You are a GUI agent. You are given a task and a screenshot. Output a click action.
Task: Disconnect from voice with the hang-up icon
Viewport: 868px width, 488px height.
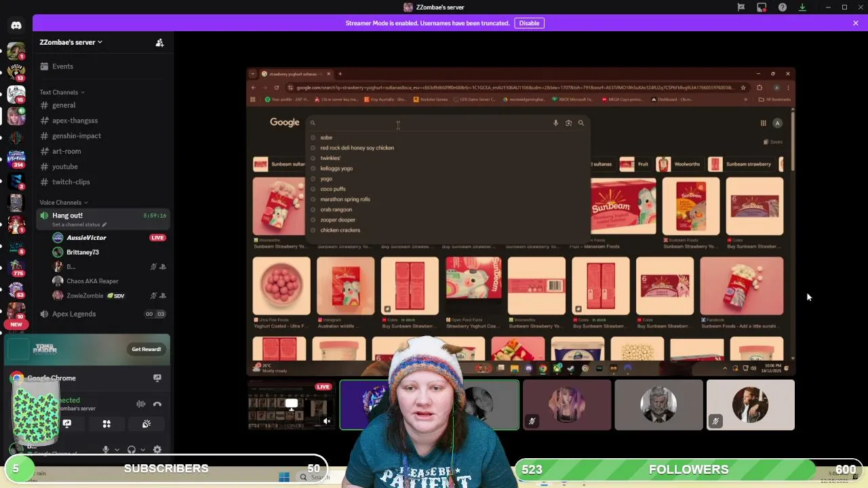click(x=157, y=404)
